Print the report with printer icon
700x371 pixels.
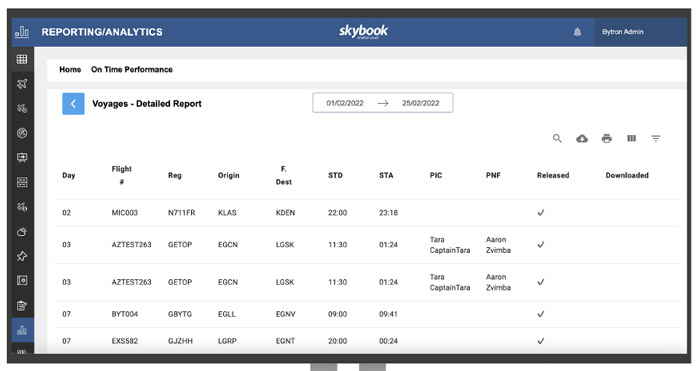coord(607,138)
